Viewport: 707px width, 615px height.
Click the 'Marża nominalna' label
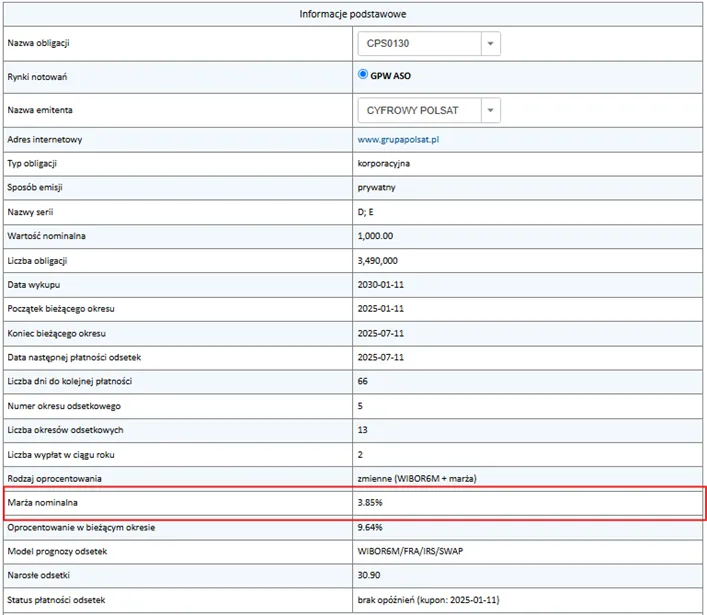click(x=42, y=503)
